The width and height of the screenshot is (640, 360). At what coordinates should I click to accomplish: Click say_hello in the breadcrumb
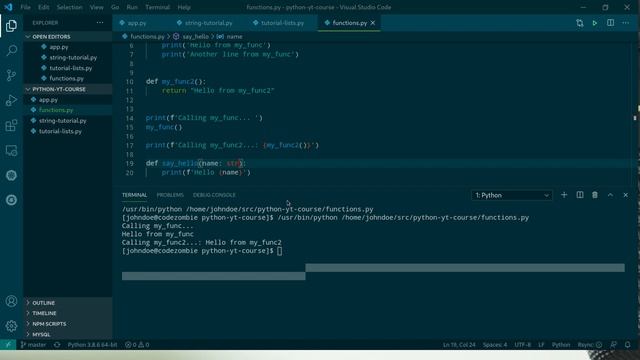coord(196,37)
